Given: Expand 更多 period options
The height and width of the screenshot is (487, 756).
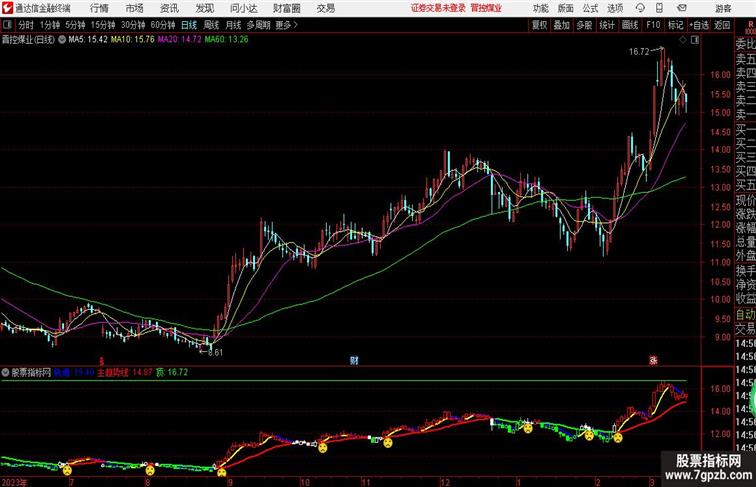Looking at the screenshot, I should (286, 25).
